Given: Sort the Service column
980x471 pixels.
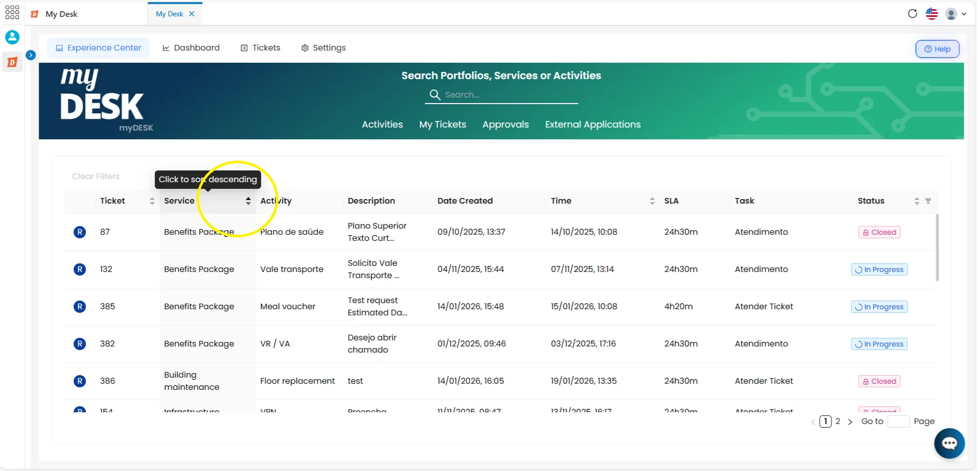Looking at the screenshot, I should (248, 201).
